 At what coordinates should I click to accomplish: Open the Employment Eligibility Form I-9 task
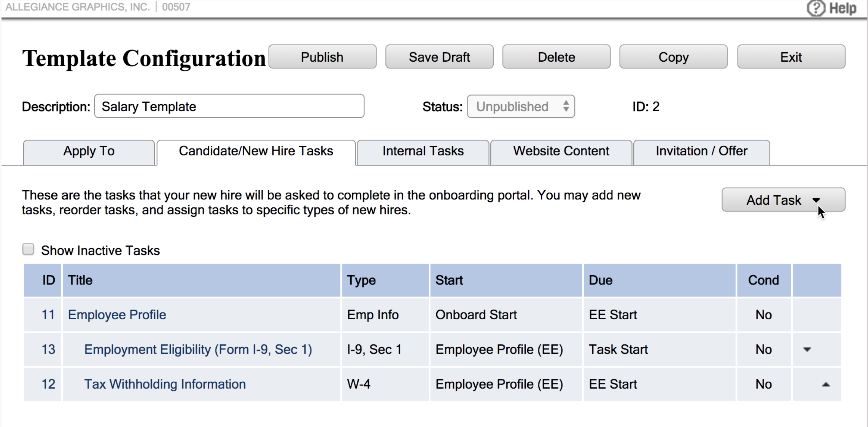[x=198, y=349]
